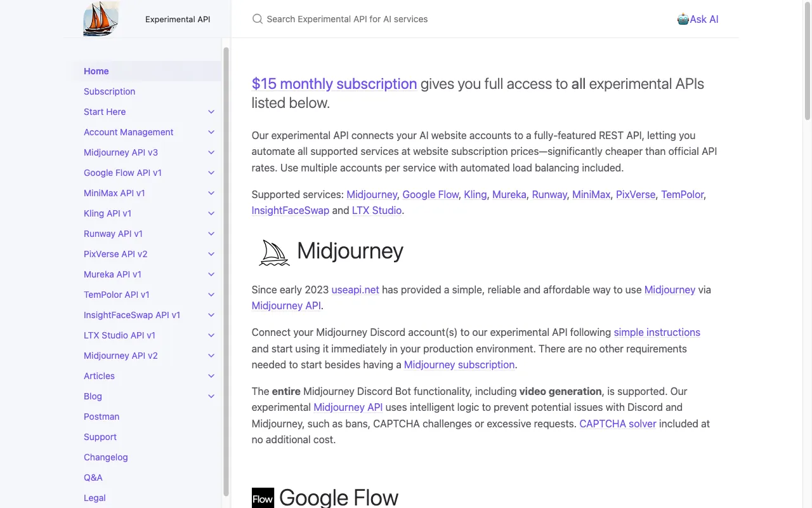Click the Midjourney sailboat heading icon
Viewport: 812px width, 508px height.
[x=274, y=253]
